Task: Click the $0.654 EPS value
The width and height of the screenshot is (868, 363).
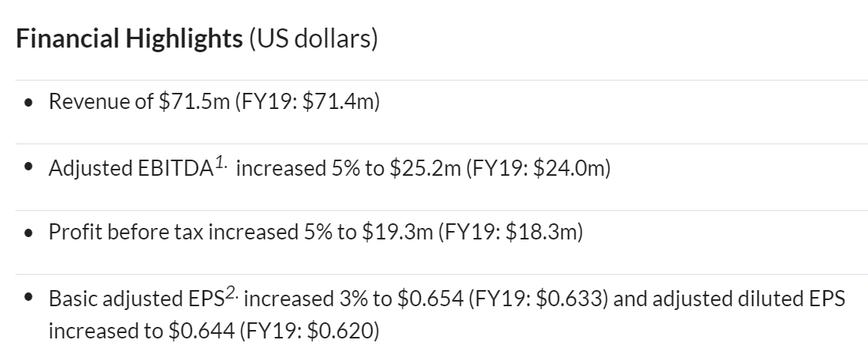Action: click(x=430, y=299)
